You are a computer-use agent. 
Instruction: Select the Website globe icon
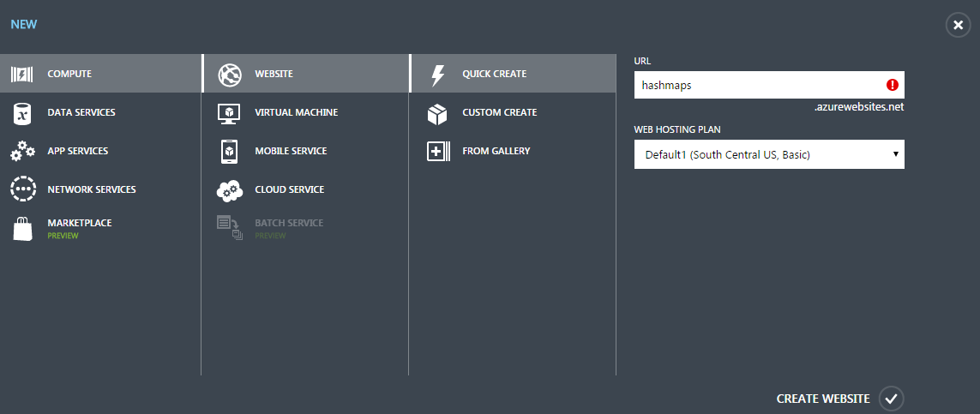230,75
